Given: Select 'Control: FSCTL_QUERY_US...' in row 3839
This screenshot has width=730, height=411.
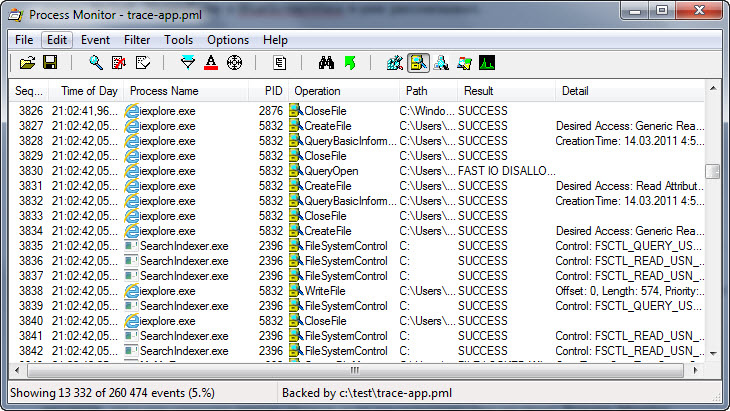Looking at the screenshot, I should pyautogui.click(x=629, y=306).
